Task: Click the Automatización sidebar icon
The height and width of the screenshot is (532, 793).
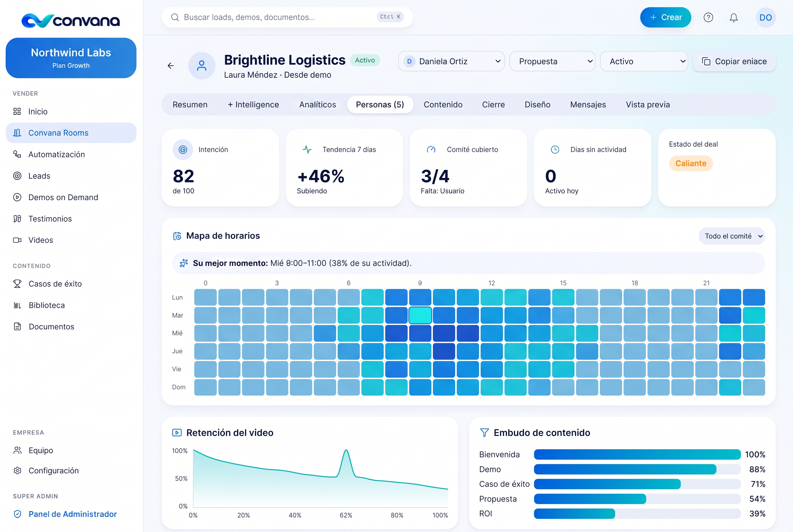Action: pyautogui.click(x=17, y=154)
